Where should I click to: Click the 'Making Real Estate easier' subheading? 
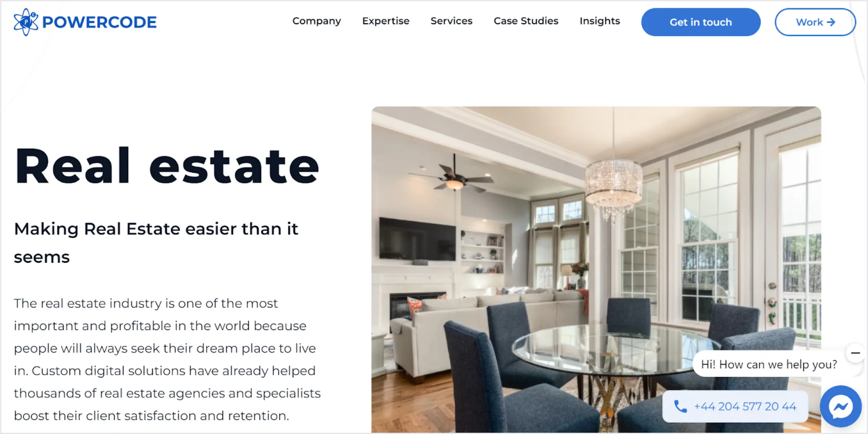156,243
